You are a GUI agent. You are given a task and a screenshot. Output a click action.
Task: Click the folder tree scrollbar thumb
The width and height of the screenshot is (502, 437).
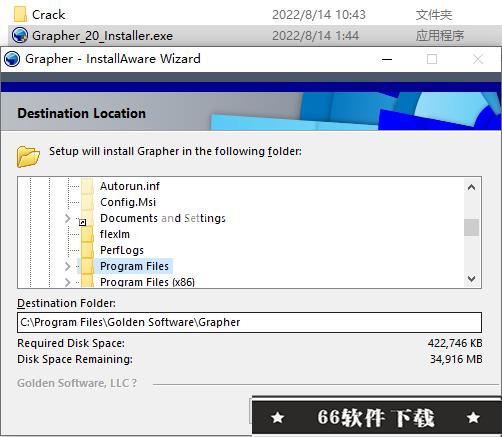coord(471,227)
